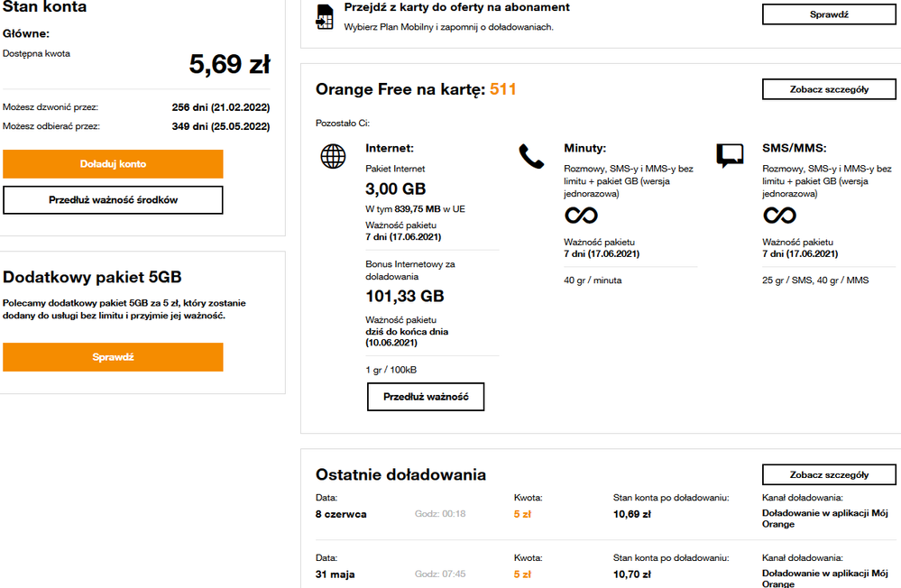Click Przedłuż ważność under the Internet bonus

(426, 397)
